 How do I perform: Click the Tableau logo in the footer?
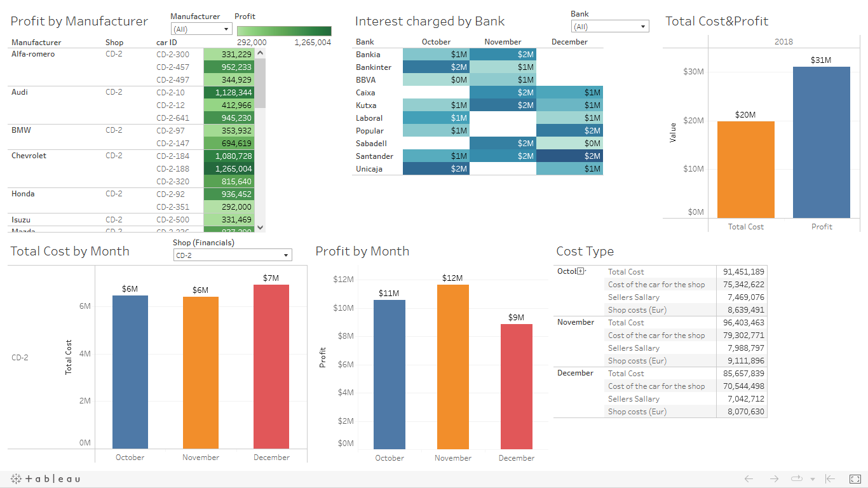click(46, 478)
